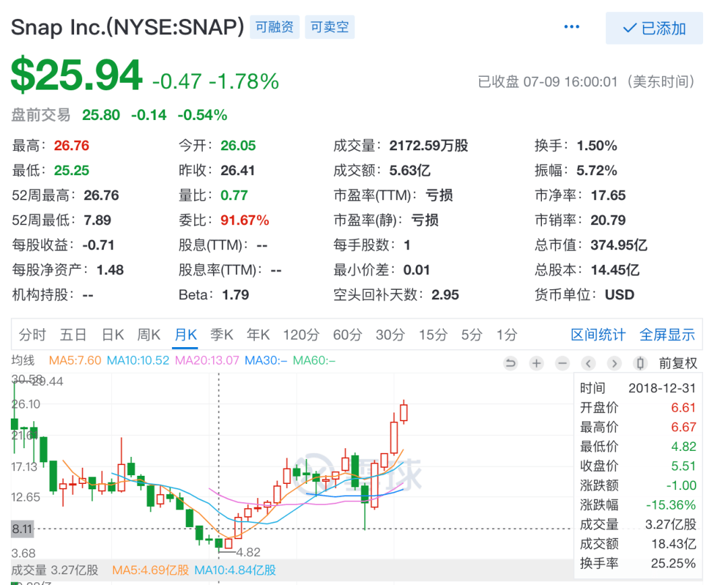Click the 盘前交易 price 25.80

click(100, 115)
